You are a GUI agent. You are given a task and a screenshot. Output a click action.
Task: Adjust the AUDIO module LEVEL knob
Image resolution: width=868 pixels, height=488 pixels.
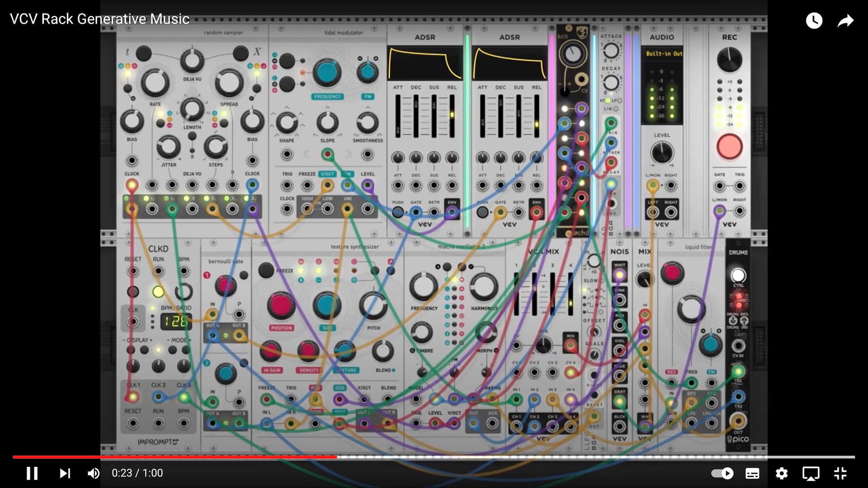(x=662, y=152)
